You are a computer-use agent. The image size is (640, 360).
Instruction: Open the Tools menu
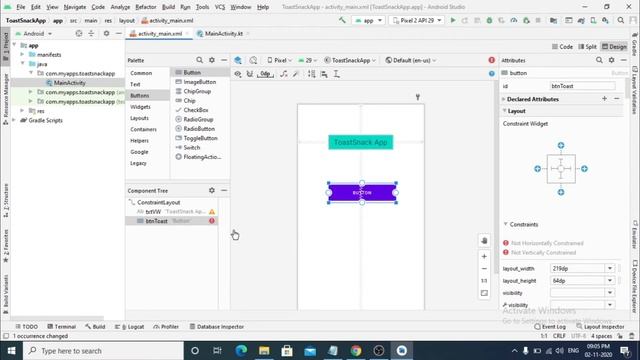[202, 7]
